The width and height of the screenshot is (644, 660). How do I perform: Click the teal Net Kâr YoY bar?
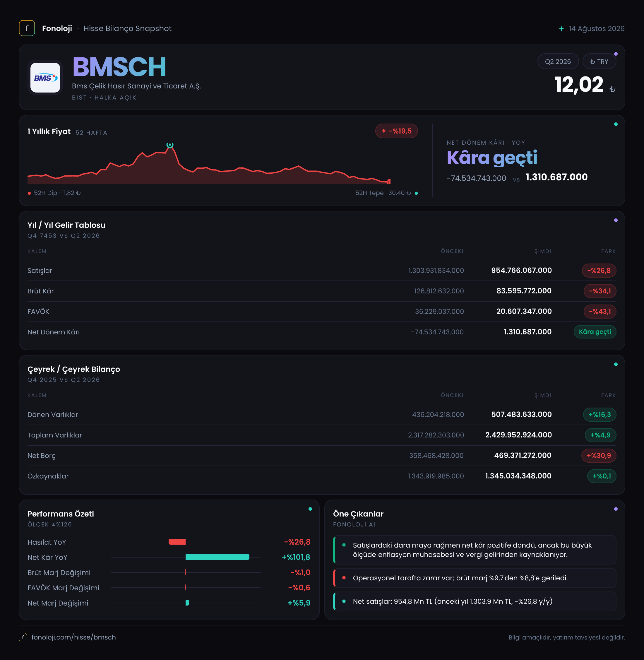point(217,557)
